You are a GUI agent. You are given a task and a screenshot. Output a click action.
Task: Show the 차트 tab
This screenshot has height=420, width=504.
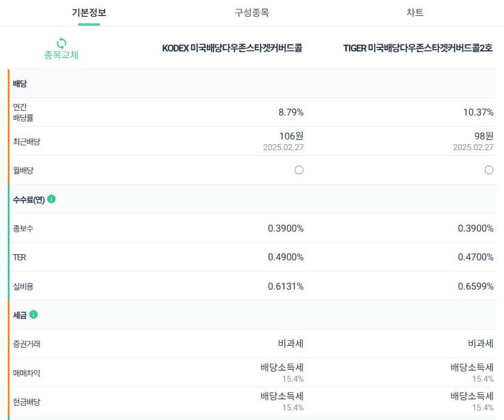415,13
